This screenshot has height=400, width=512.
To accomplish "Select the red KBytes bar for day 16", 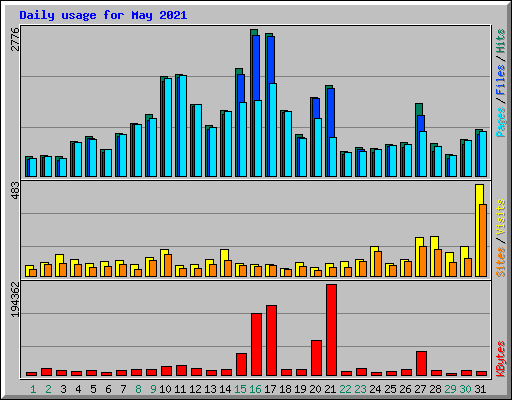I will pyautogui.click(x=256, y=345).
